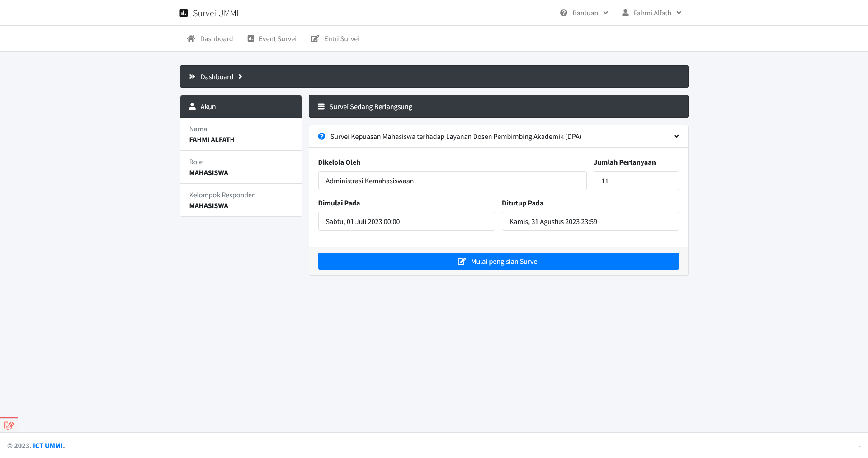
Task: Click the Entri Survei edit icon
Action: [x=315, y=39]
